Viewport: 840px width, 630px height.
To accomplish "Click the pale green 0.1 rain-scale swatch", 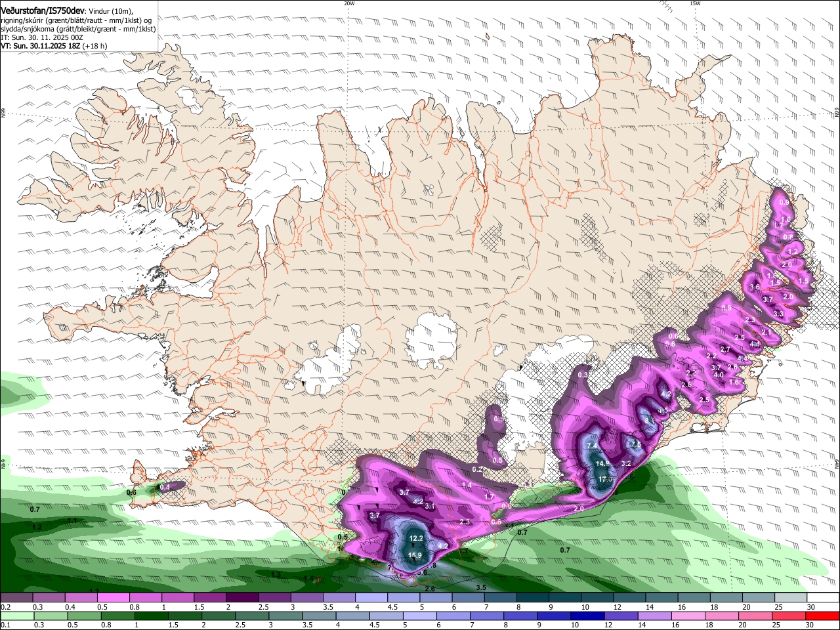I will (17, 616).
